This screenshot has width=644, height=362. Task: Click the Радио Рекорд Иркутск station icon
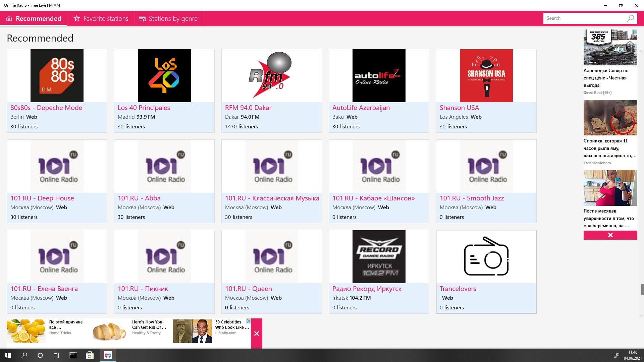(x=379, y=256)
